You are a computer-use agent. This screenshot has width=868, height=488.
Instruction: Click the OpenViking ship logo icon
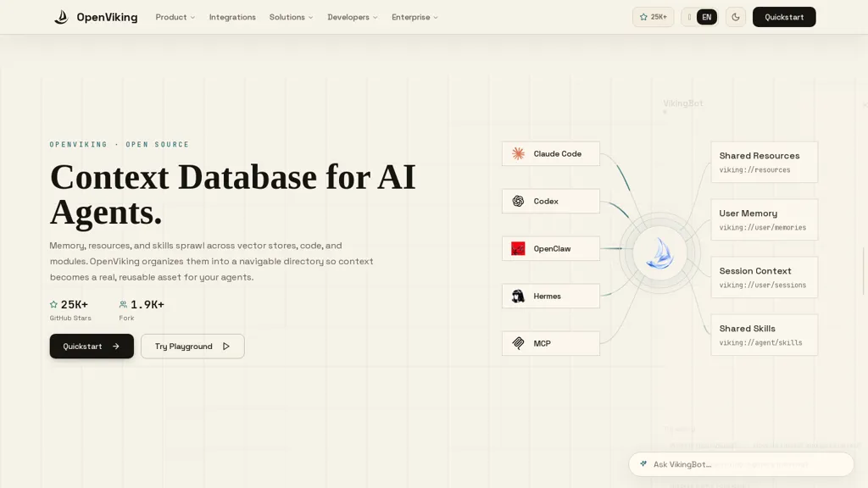pyautogui.click(x=61, y=17)
